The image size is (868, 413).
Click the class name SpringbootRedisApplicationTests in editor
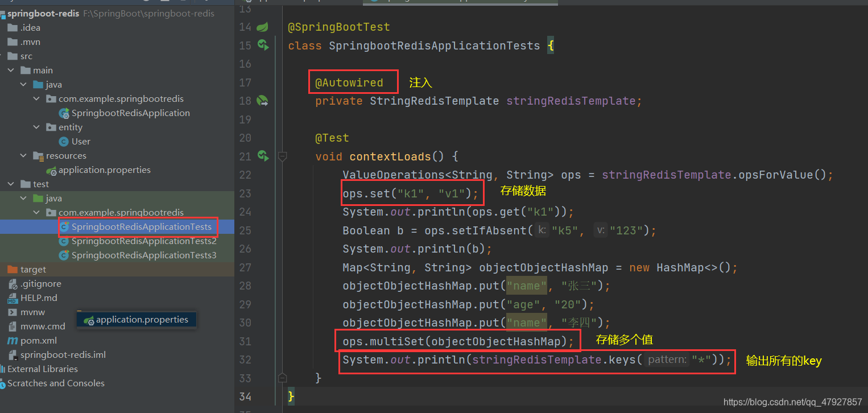click(435, 46)
